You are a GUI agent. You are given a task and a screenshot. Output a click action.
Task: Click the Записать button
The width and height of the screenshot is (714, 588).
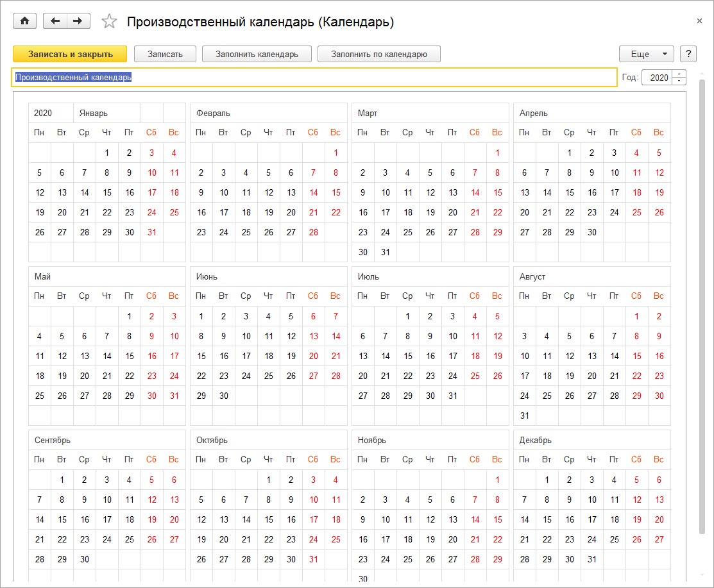click(x=165, y=54)
